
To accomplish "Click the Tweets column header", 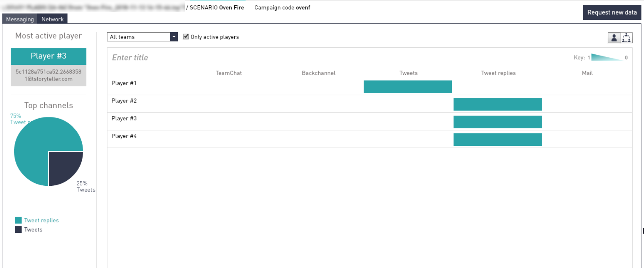I will (x=408, y=73).
